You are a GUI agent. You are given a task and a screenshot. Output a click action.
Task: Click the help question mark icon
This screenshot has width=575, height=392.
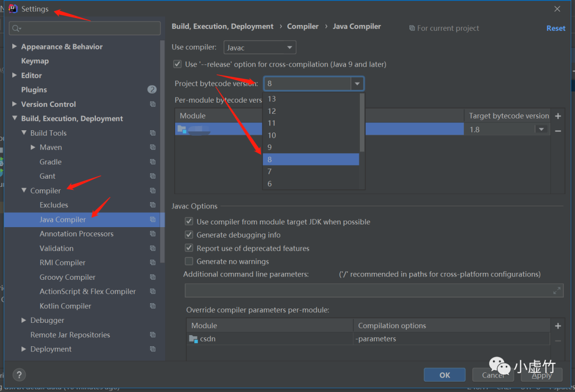coord(19,374)
